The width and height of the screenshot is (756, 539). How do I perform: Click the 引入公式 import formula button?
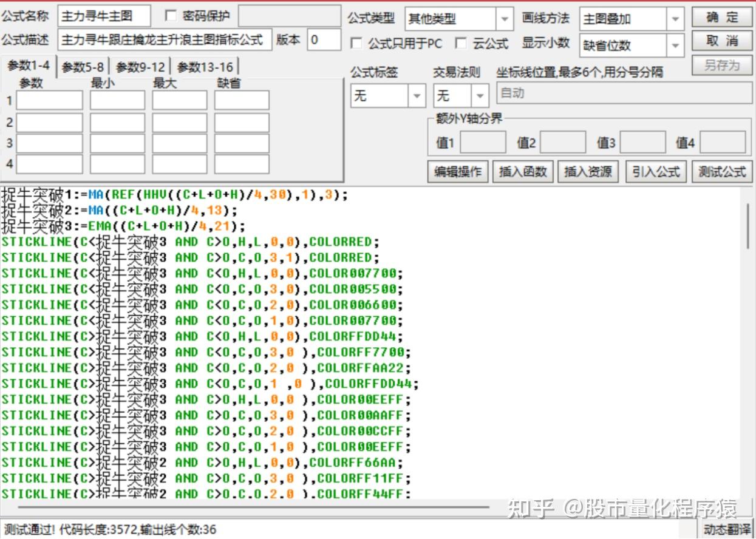(x=656, y=172)
